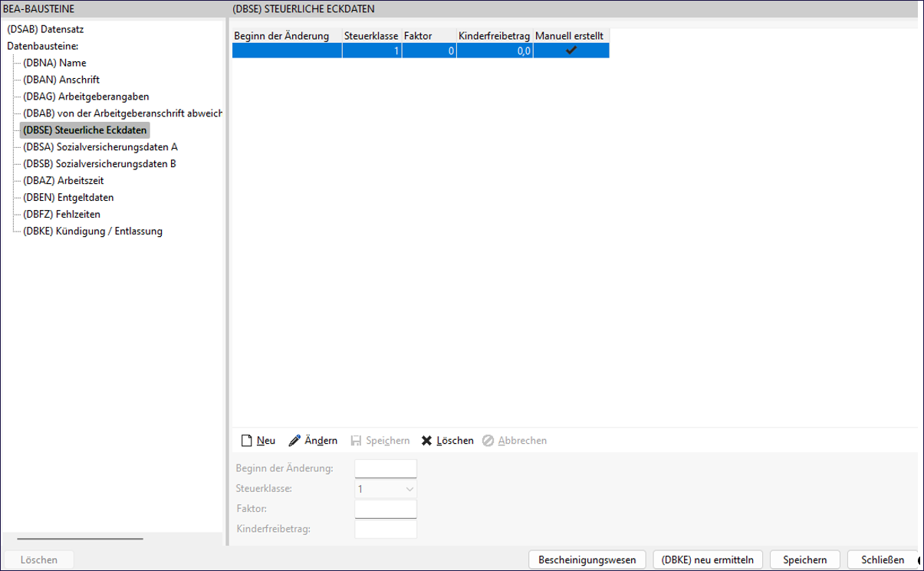This screenshot has width=924, height=571.
Task: Open (DBAN) Anschrift data block
Action: click(x=61, y=80)
